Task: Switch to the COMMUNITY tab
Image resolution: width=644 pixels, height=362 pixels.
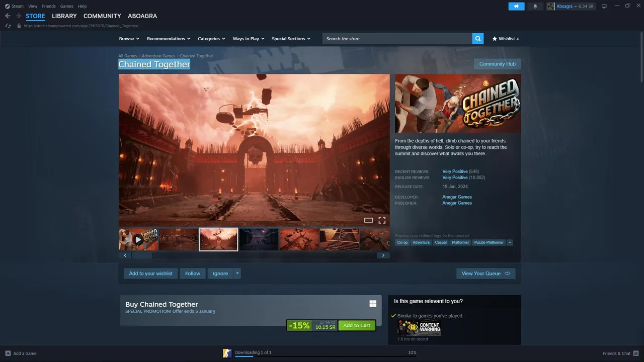Action: tap(102, 16)
